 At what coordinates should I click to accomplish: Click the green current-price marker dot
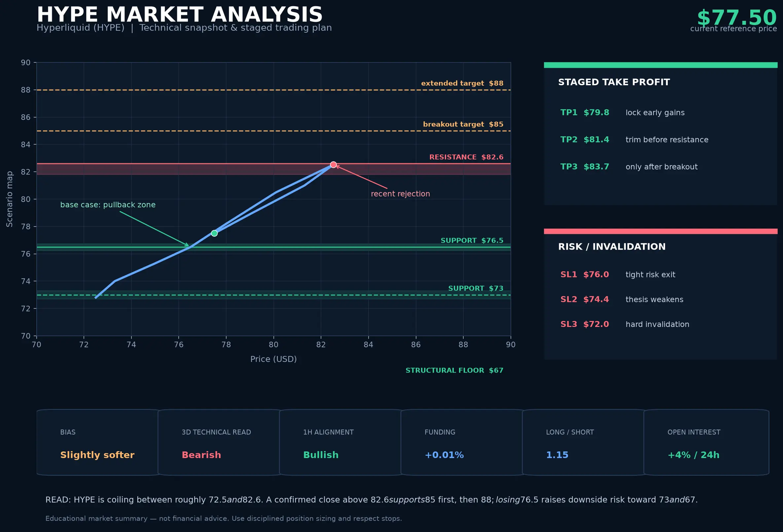tap(214, 233)
